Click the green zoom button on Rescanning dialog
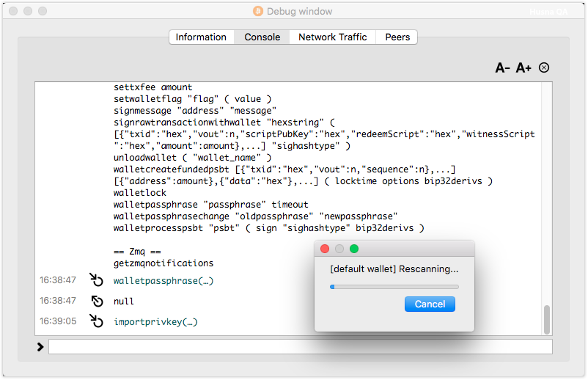The height and width of the screenshot is (380, 588). (354, 249)
